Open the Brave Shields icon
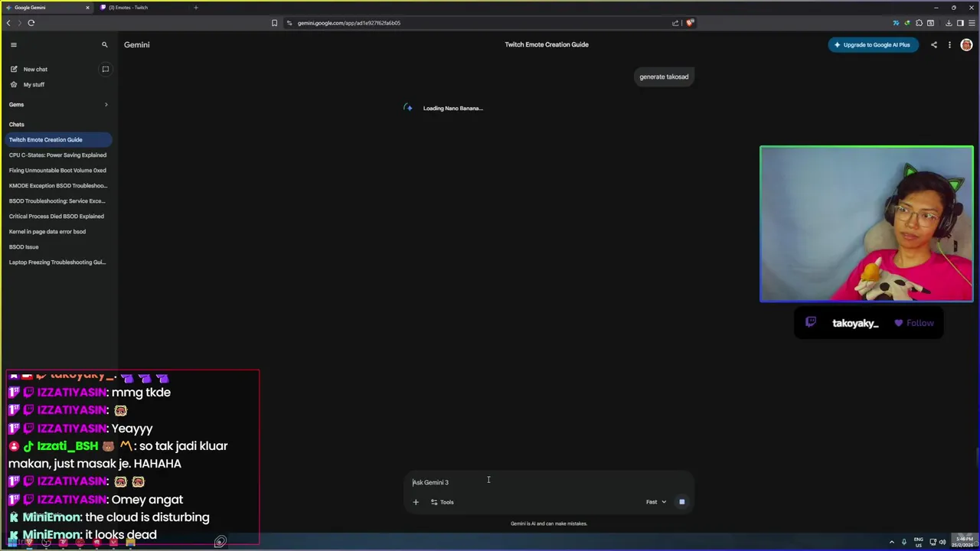Screen dimensions: 980x551 pos(689,23)
